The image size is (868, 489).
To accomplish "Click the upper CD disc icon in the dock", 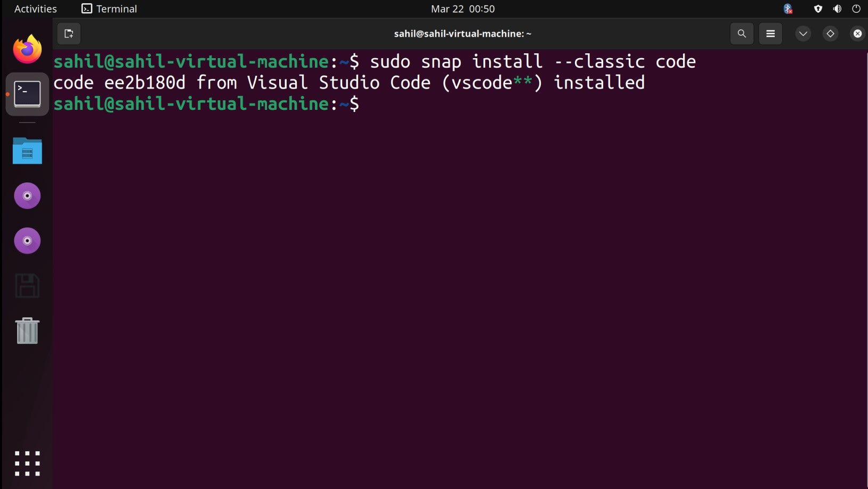I will click(27, 196).
